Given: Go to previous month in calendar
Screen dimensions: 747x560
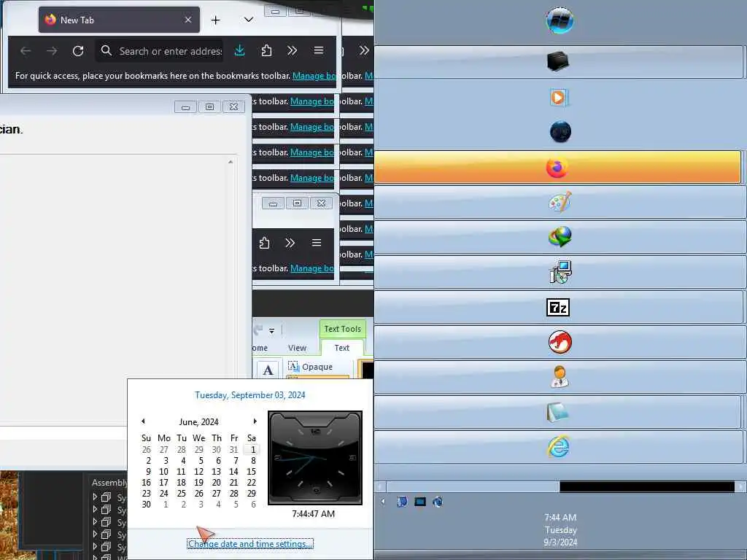Looking at the screenshot, I should click(143, 421).
